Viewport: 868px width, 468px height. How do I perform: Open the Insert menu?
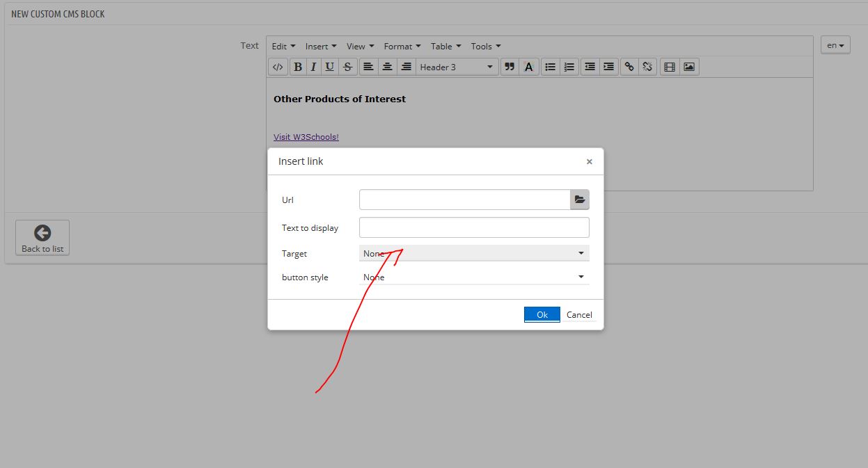tap(321, 46)
